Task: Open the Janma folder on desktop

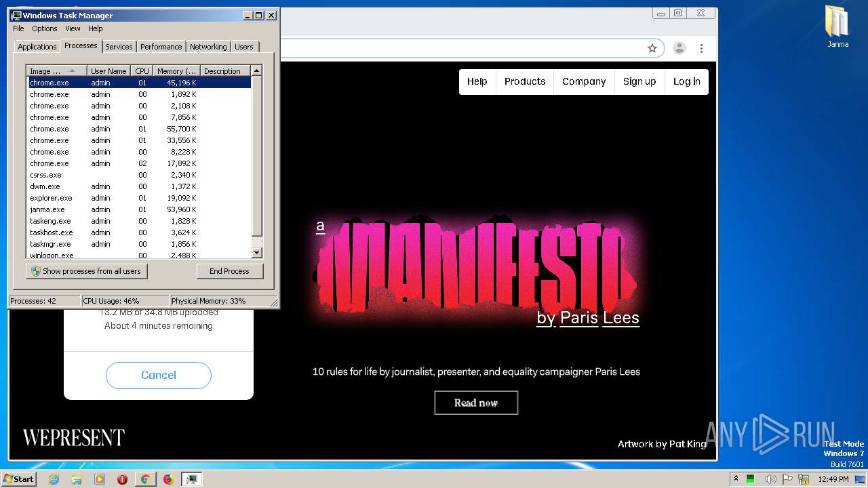Action: click(x=837, y=27)
